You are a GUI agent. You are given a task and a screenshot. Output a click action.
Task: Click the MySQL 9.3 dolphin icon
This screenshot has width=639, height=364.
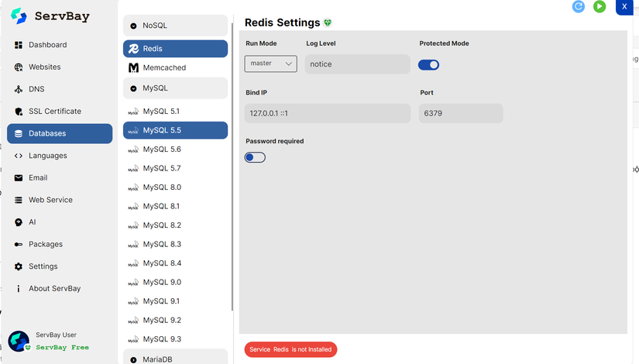(133, 339)
